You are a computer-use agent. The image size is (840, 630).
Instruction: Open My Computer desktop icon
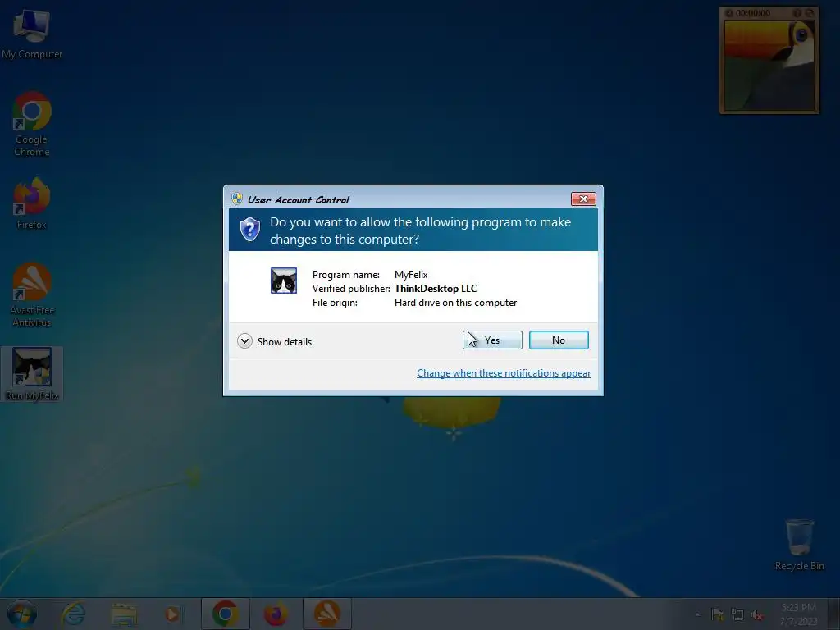coord(32,34)
